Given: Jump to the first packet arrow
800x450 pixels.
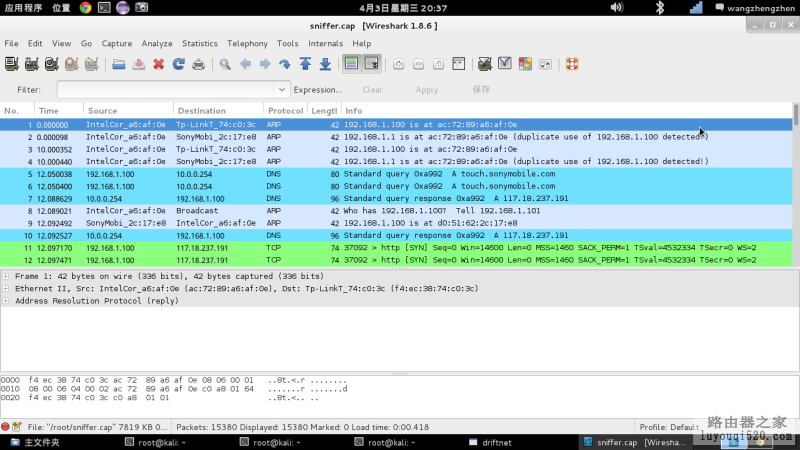Looking at the screenshot, I should point(305,64).
